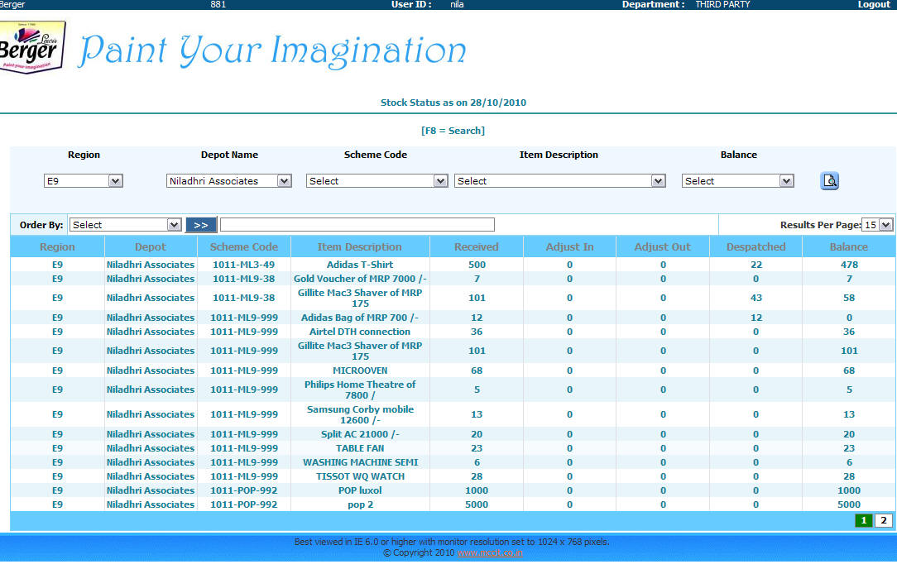Image resolution: width=897 pixels, height=588 pixels.
Task: Click the Received column header
Action: 477,247
